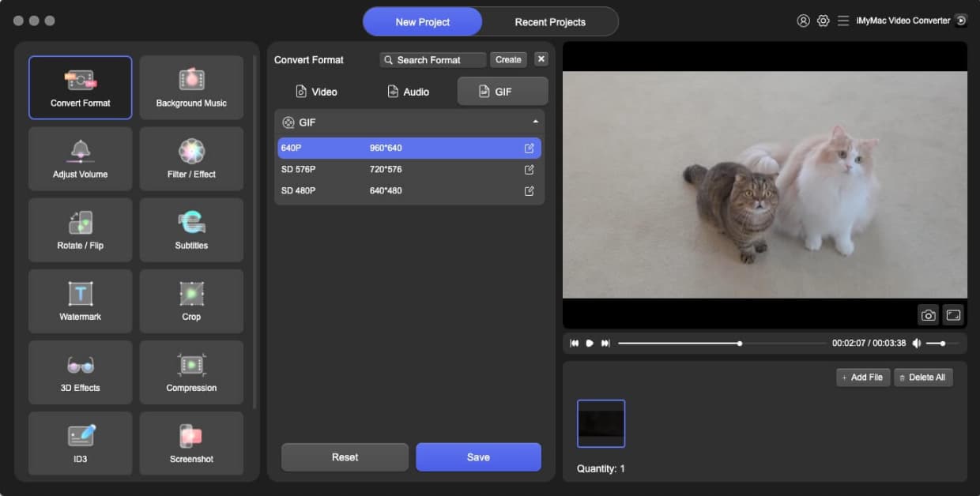Select the Adjust Volume tool
Viewport: 980px width, 496px height.
tap(80, 158)
